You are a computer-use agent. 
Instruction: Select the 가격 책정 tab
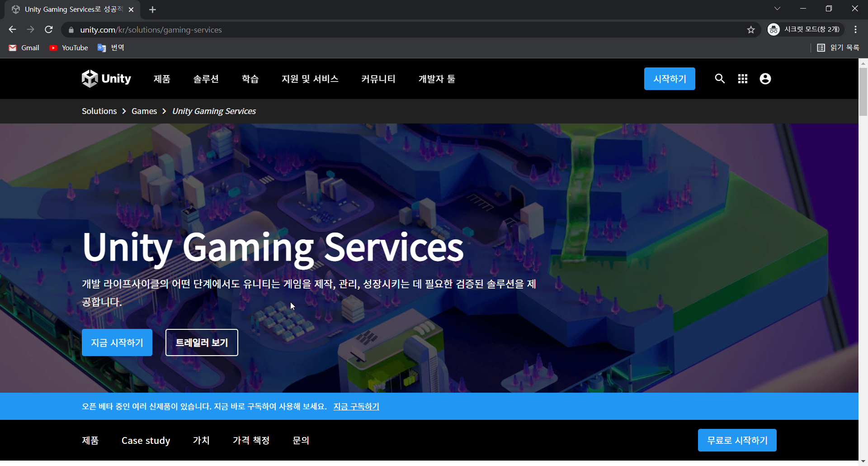[251, 440]
